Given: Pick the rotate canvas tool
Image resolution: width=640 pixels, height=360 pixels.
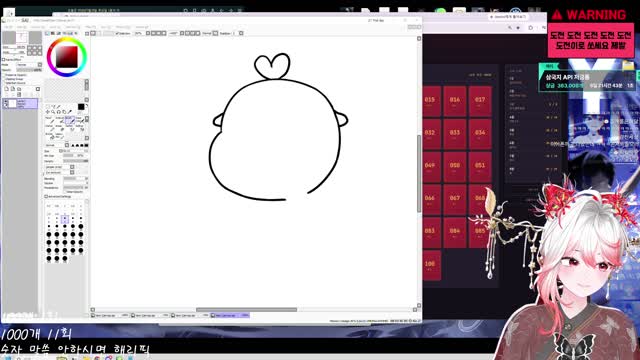Looking at the screenshot, I should click(x=59, y=111).
